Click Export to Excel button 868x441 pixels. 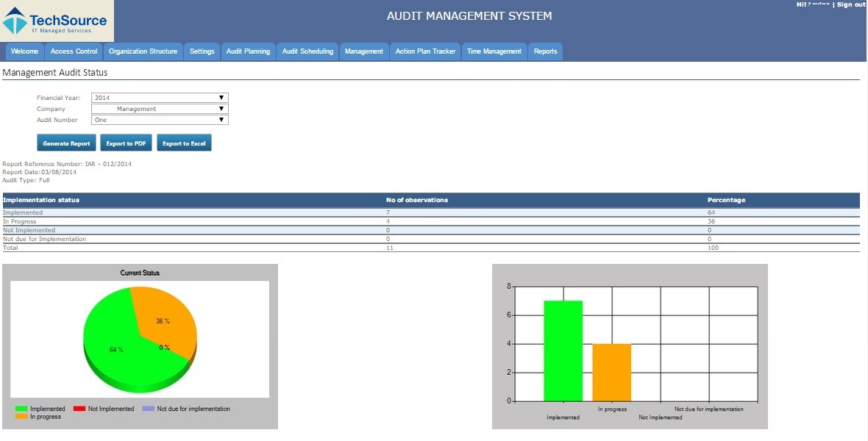(184, 143)
